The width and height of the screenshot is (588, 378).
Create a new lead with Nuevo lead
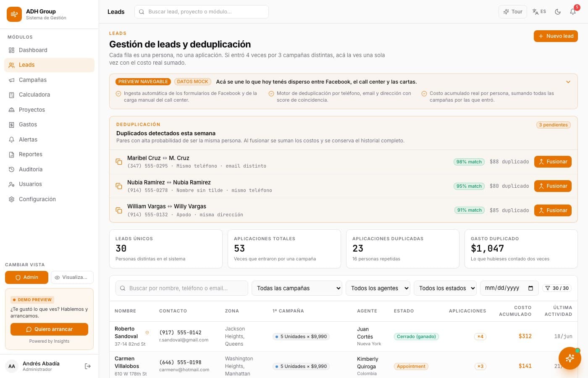tap(556, 36)
